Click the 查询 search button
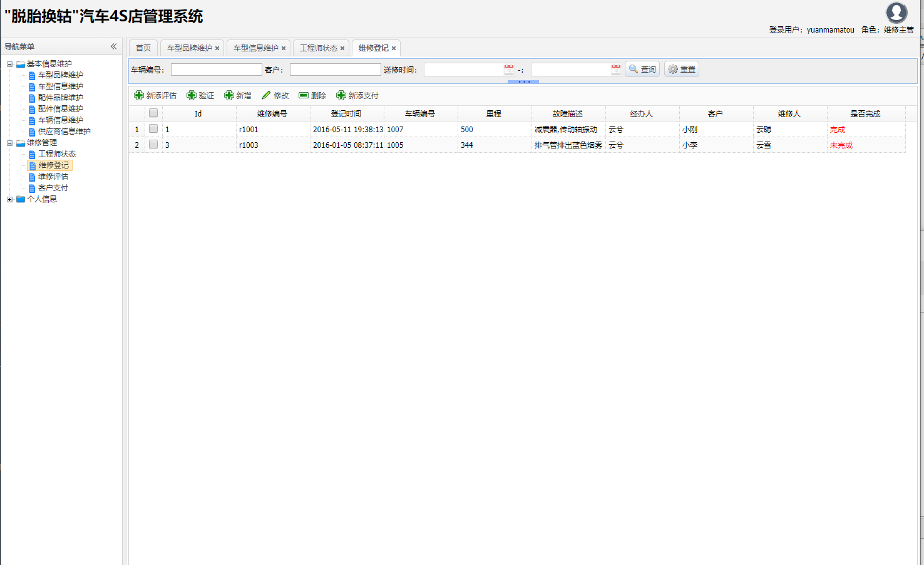The width and height of the screenshot is (924, 565). [x=642, y=70]
